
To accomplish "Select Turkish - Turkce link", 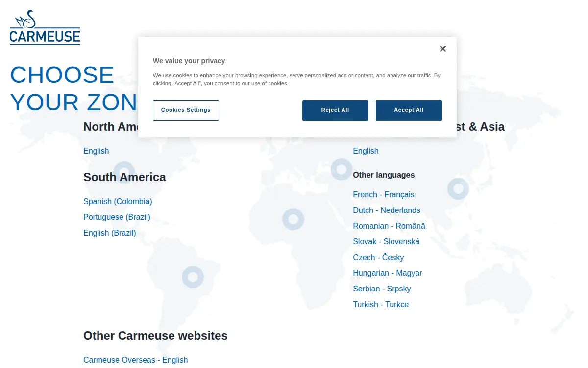I will click(381, 305).
